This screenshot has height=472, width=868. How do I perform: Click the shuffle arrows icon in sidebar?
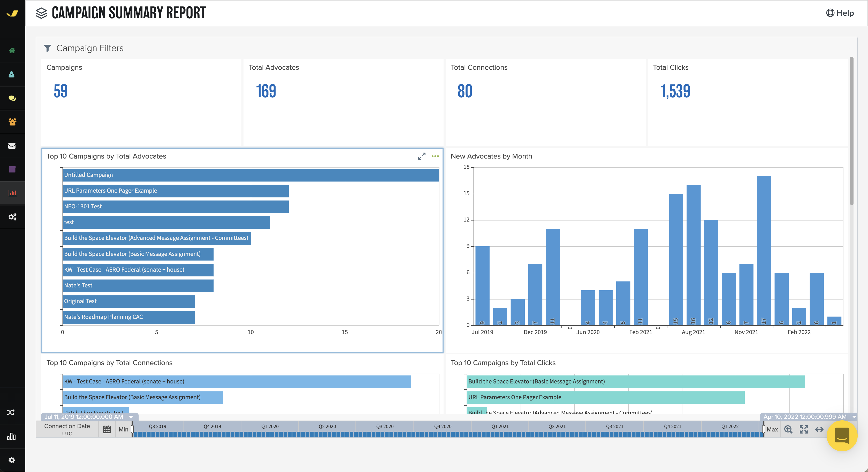click(x=11, y=412)
